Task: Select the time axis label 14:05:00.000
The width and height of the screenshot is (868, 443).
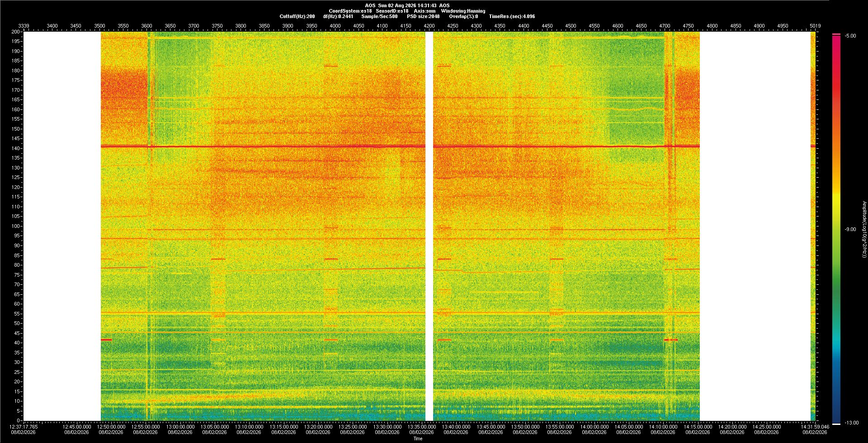Action: tap(629, 426)
